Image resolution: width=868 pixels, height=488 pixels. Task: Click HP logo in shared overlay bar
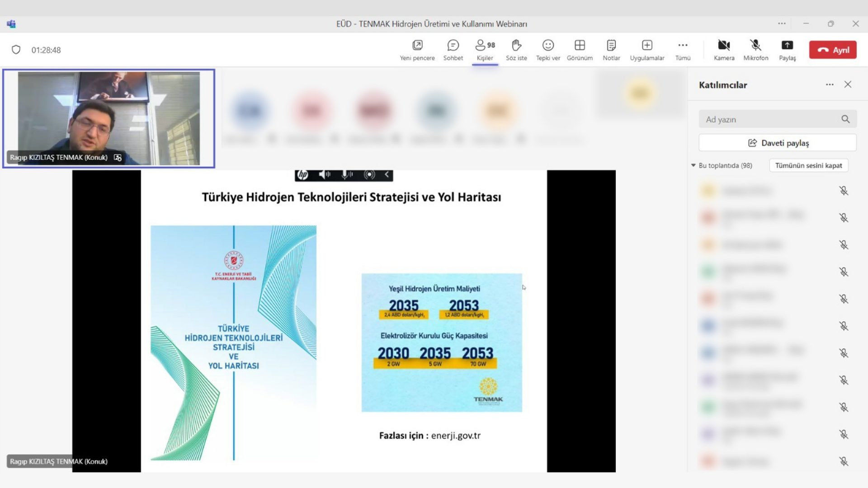[x=303, y=175]
